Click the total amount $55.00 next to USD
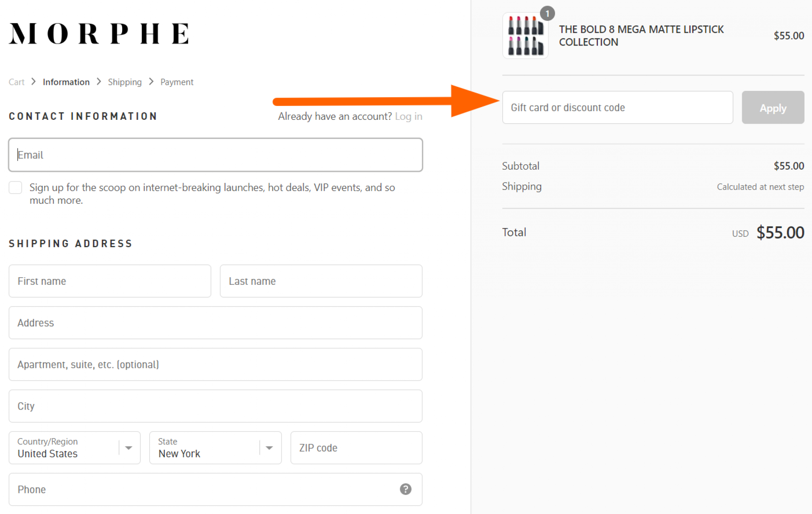This screenshot has width=812, height=514. 780,232
